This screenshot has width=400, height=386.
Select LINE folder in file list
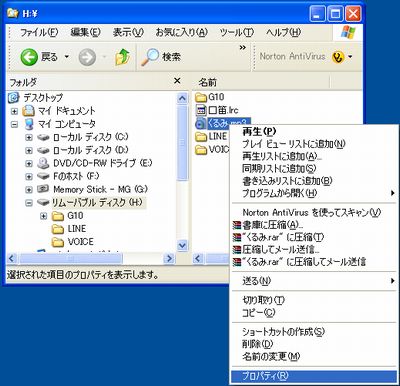click(211, 136)
